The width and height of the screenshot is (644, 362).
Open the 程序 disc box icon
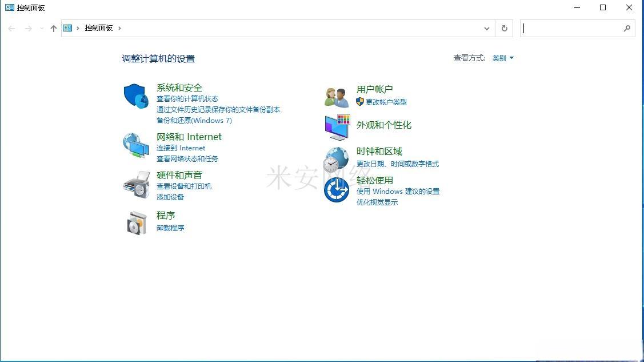pos(137,223)
